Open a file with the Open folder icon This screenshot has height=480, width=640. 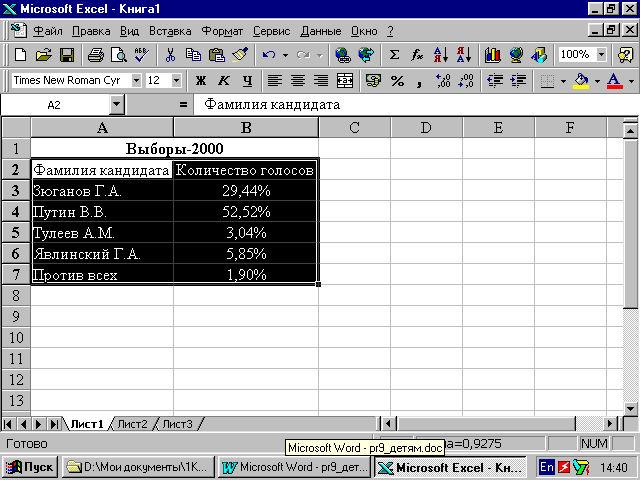pyautogui.click(x=44, y=54)
